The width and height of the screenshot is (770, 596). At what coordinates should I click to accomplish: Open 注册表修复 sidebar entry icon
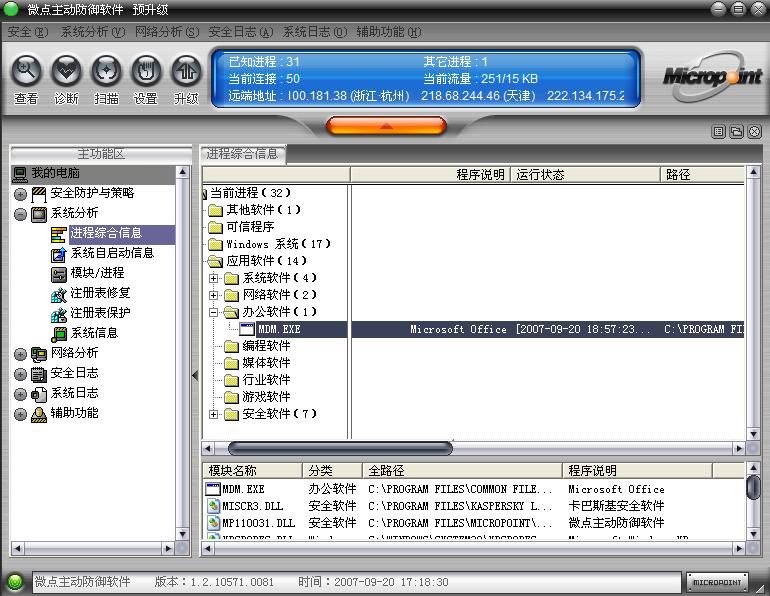tap(58, 294)
